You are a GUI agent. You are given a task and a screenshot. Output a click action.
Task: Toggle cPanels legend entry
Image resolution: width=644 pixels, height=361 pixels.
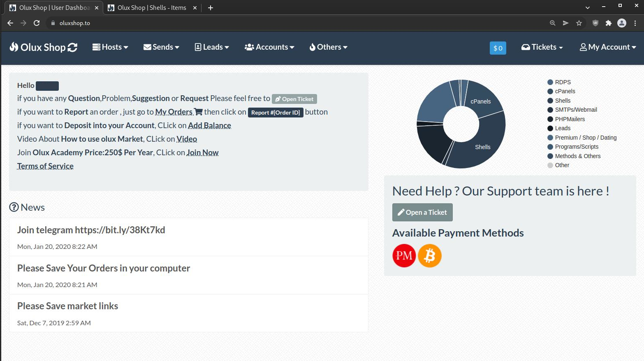pos(561,91)
